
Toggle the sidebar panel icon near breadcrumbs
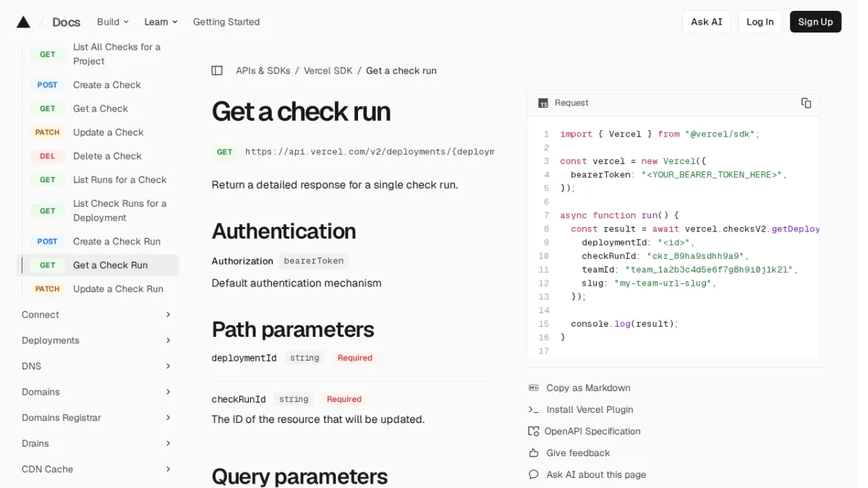click(217, 71)
